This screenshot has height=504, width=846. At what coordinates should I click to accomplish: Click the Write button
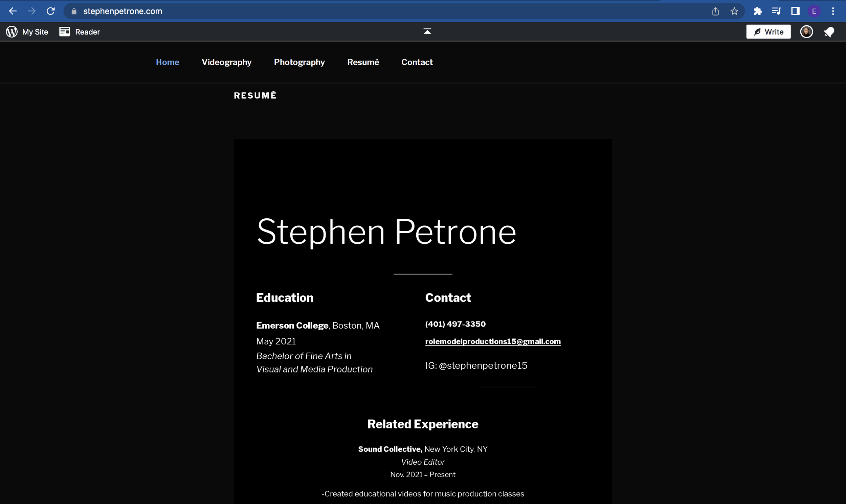(768, 31)
